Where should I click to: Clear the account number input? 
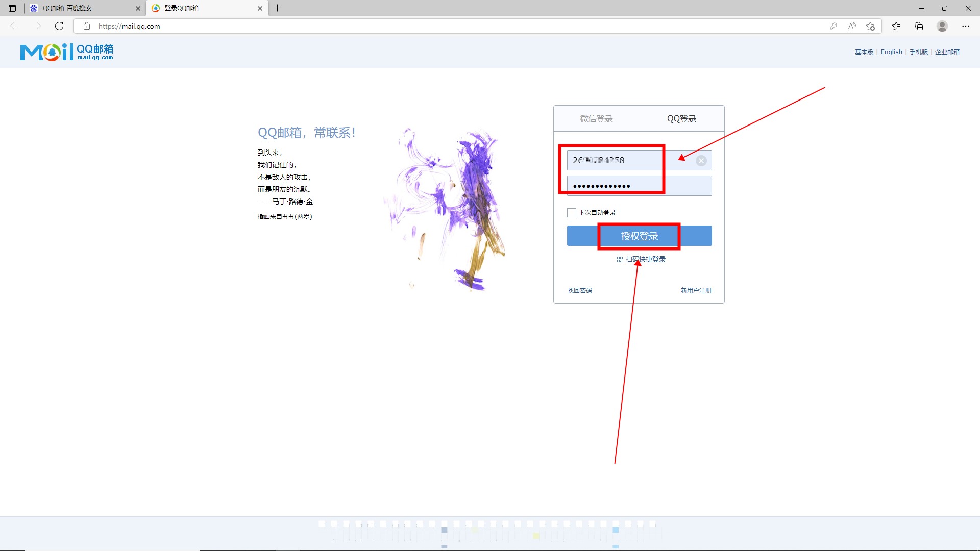[x=701, y=161]
